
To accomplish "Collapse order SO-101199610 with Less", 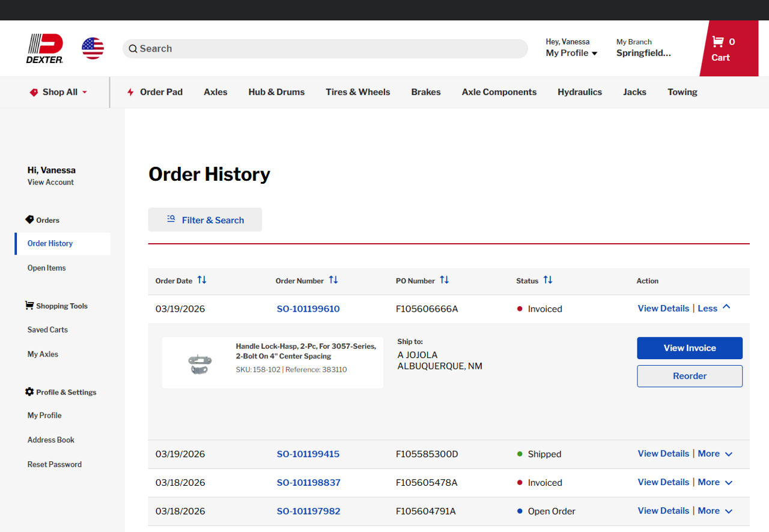I will pyautogui.click(x=714, y=308).
